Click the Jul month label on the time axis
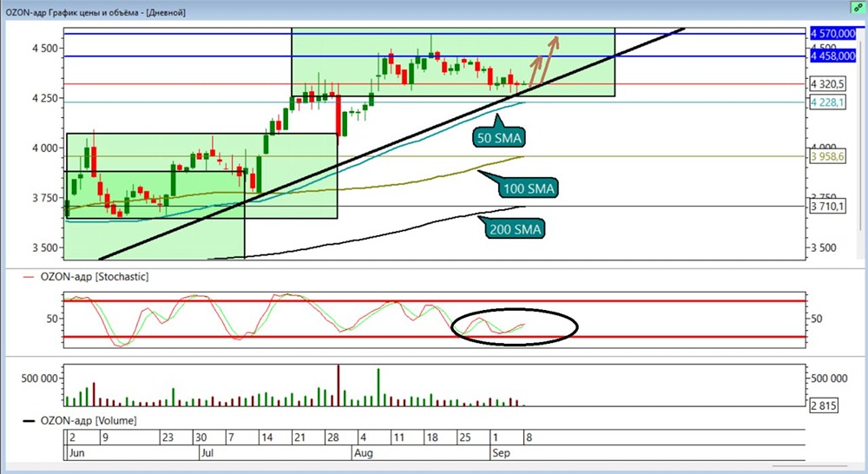The image size is (868, 474). tap(207, 453)
